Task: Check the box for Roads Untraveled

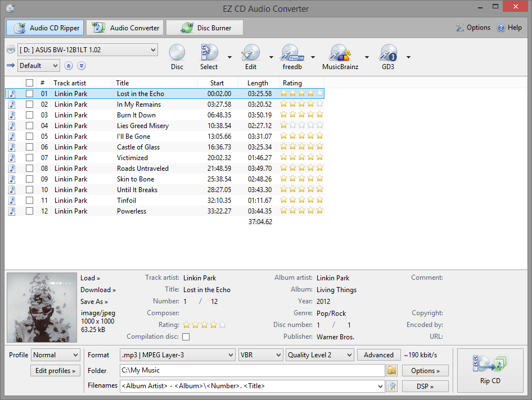Action: [29, 169]
